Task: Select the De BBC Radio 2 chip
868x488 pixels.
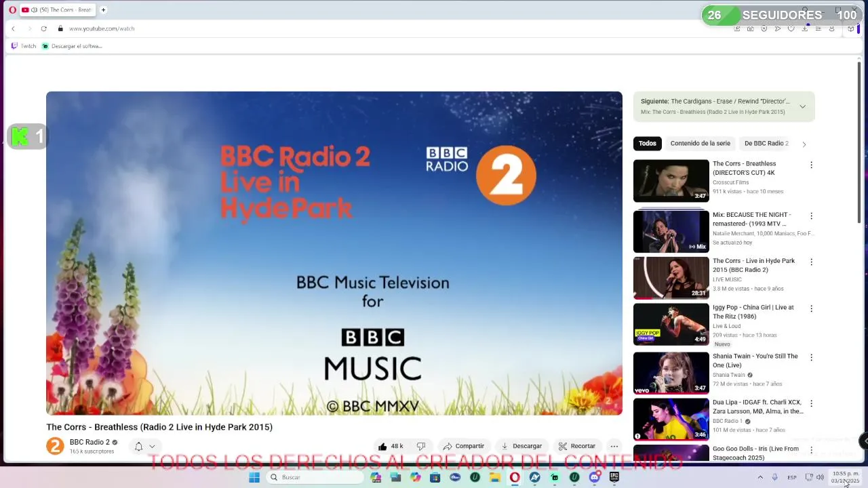Action: [x=766, y=144]
